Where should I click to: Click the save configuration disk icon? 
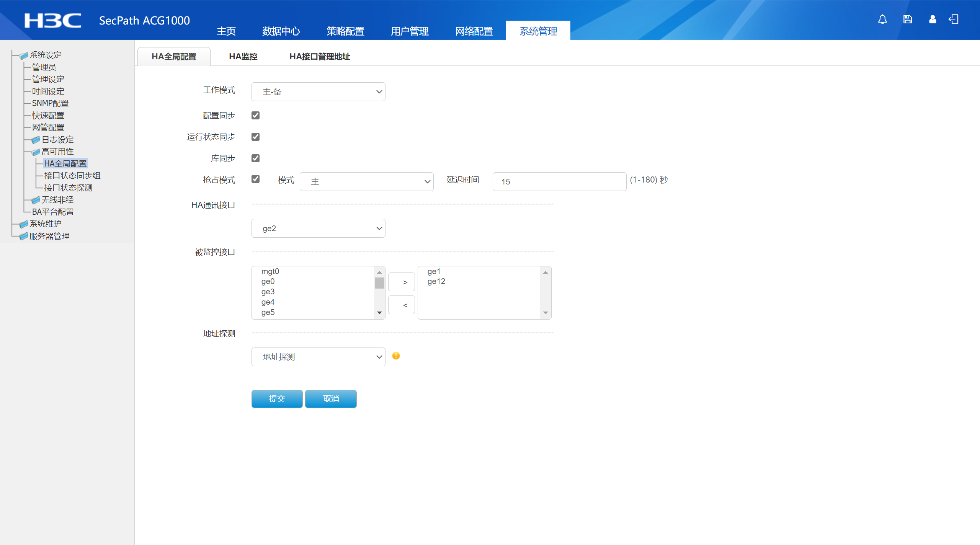tap(907, 19)
